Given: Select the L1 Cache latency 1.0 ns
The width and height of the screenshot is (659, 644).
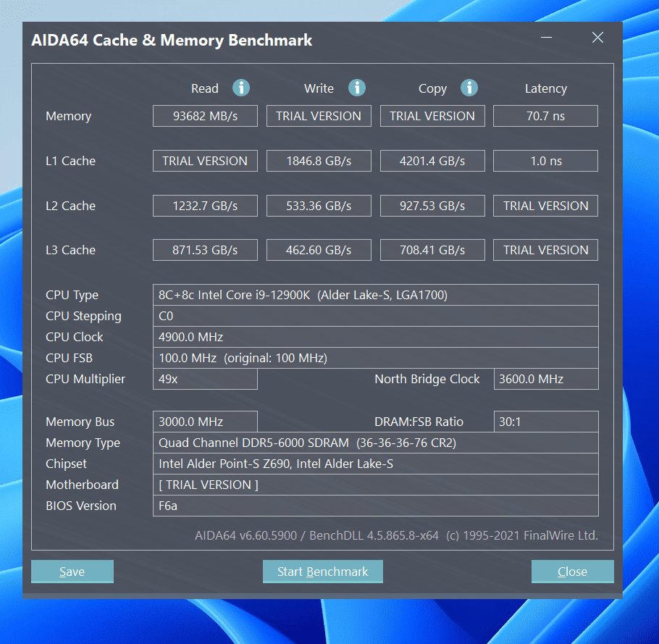Looking at the screenshot, I should coord(545,161).
